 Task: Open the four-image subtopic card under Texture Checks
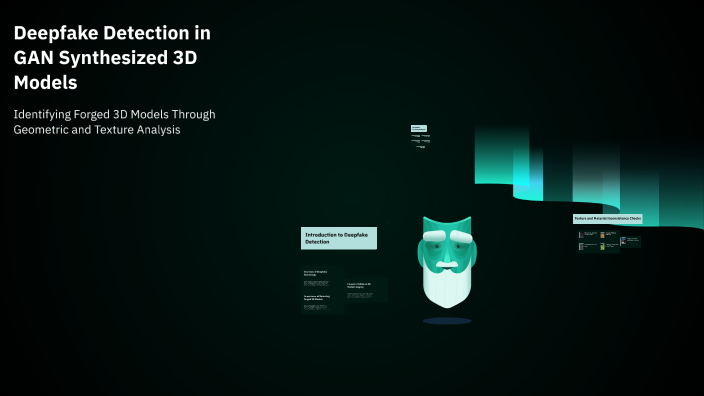(598, 241)
